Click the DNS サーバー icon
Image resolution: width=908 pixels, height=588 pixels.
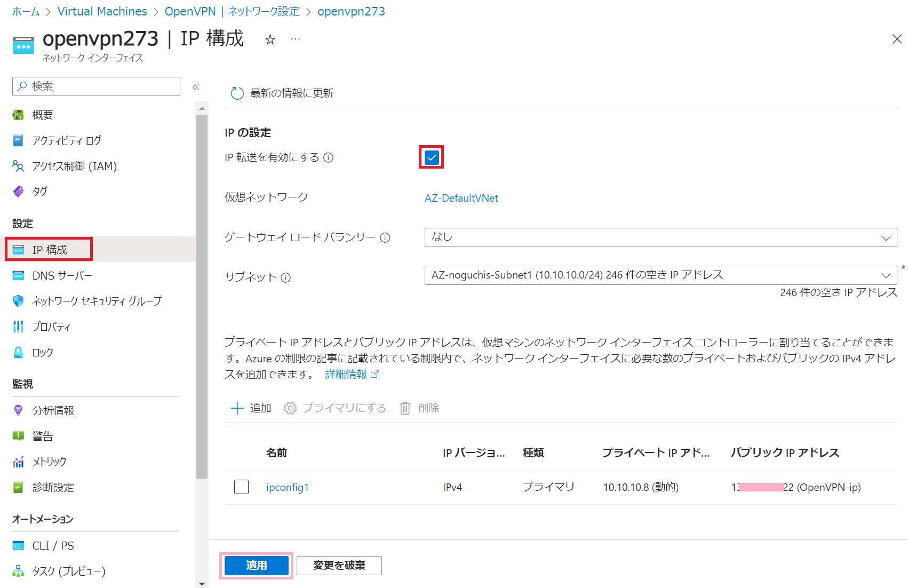coord(18,275)
